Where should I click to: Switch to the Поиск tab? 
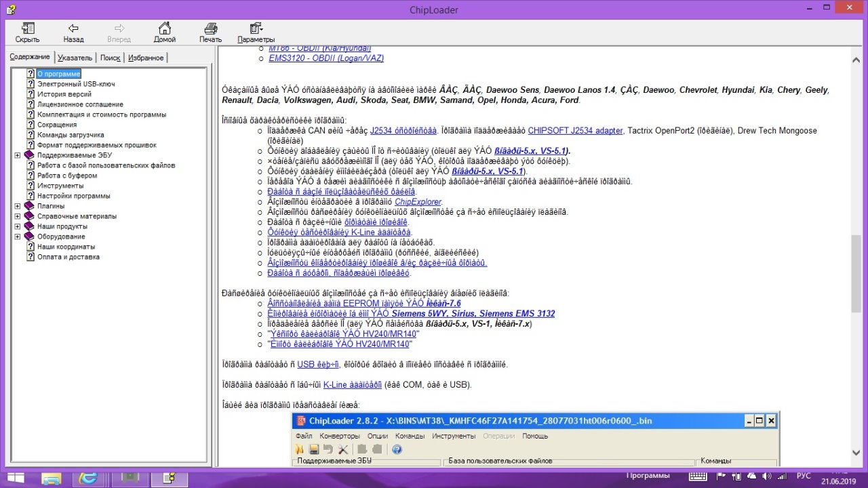[110, 58]
